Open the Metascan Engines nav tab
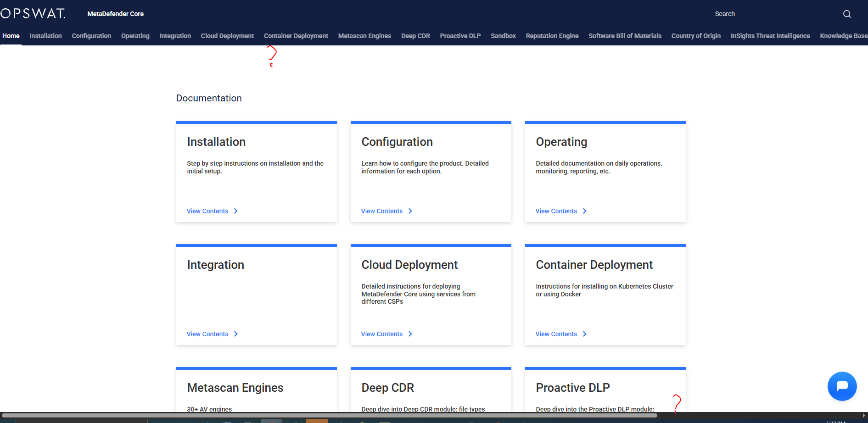Viewport: 868px width, 423px height. pos(364,36)
